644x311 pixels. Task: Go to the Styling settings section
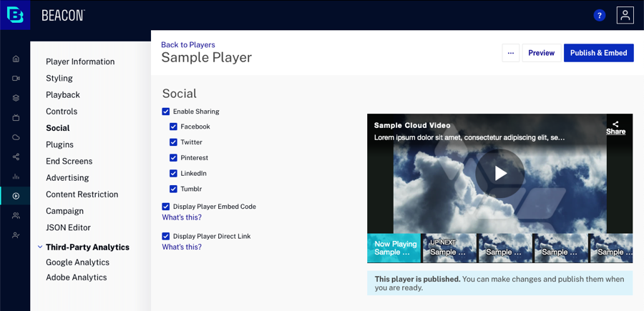pos(59,78)
